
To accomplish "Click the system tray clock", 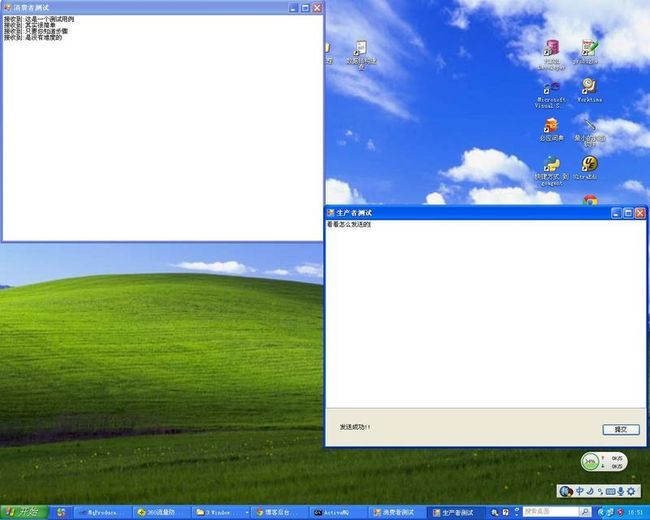I will [x=635, y=513].
